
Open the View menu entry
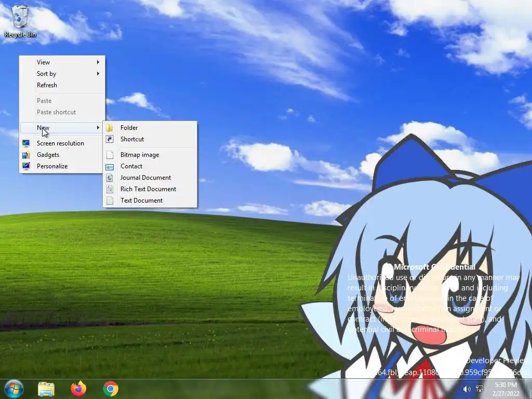62,62
